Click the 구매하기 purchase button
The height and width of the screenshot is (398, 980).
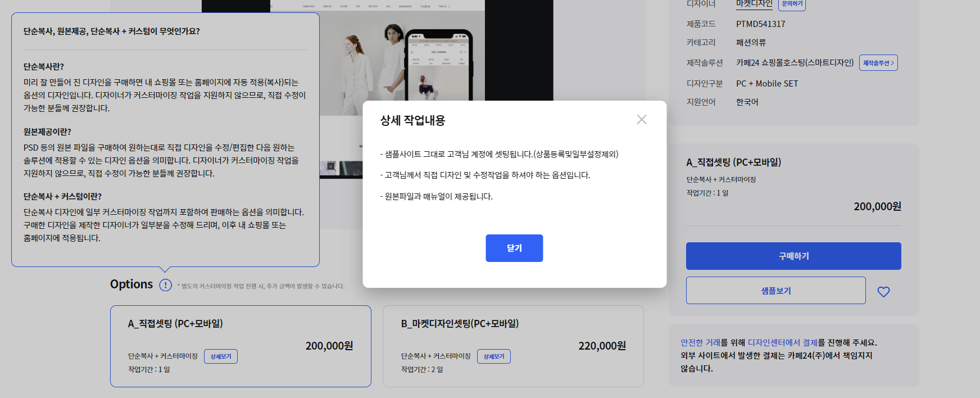(793, 256)
